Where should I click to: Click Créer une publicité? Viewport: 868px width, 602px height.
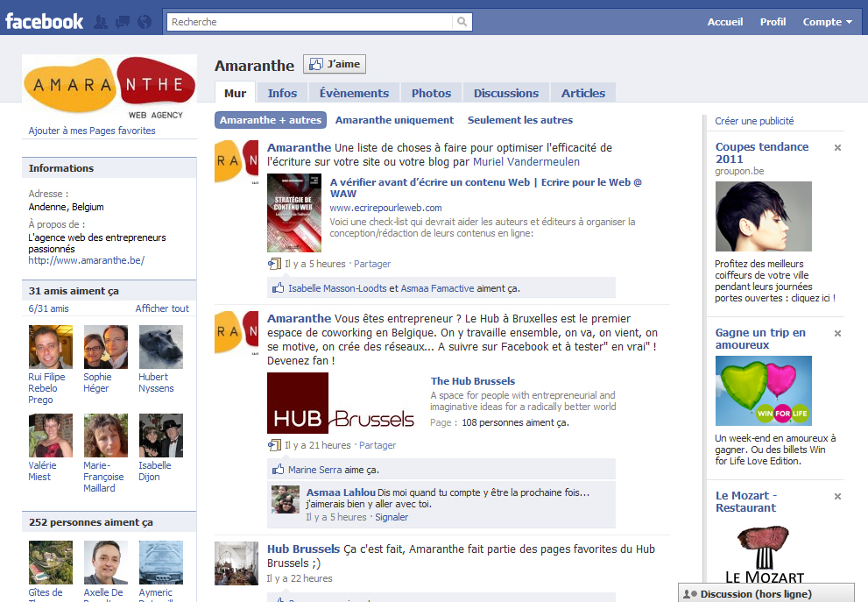coord(754,121)
